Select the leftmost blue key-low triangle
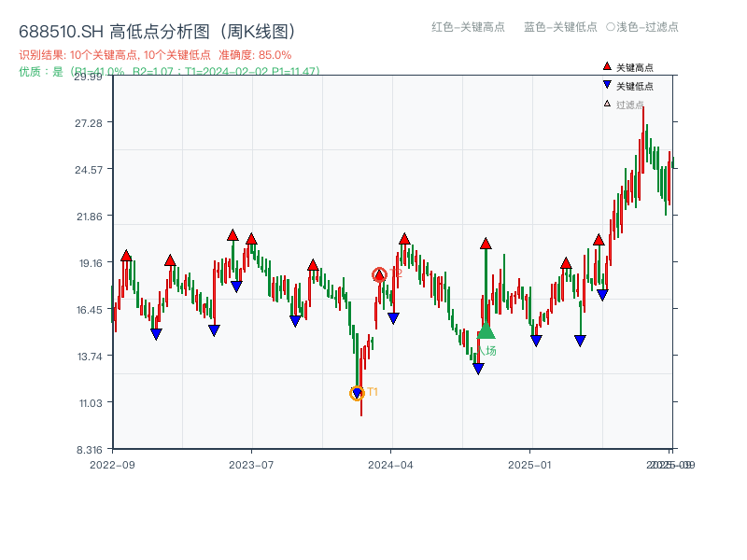The width and height of the screenshot is (747, 560). click(156, 334)
